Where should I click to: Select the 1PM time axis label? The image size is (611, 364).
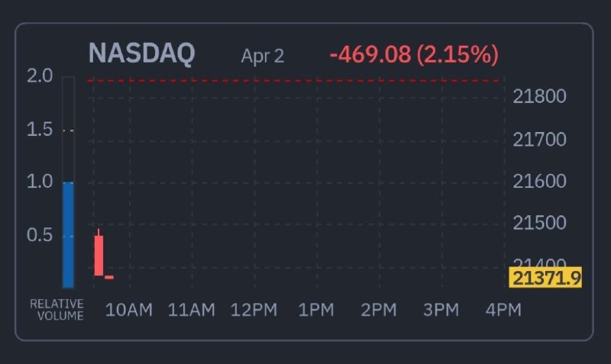316,310
